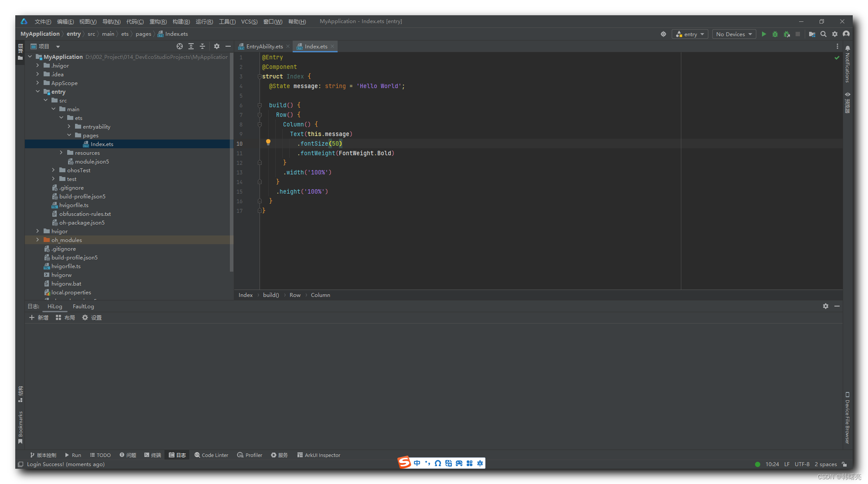The height and width of the screenshot is (484, 868).
Task: Click the Index.ets editor tab
Action: click(314, 46)
